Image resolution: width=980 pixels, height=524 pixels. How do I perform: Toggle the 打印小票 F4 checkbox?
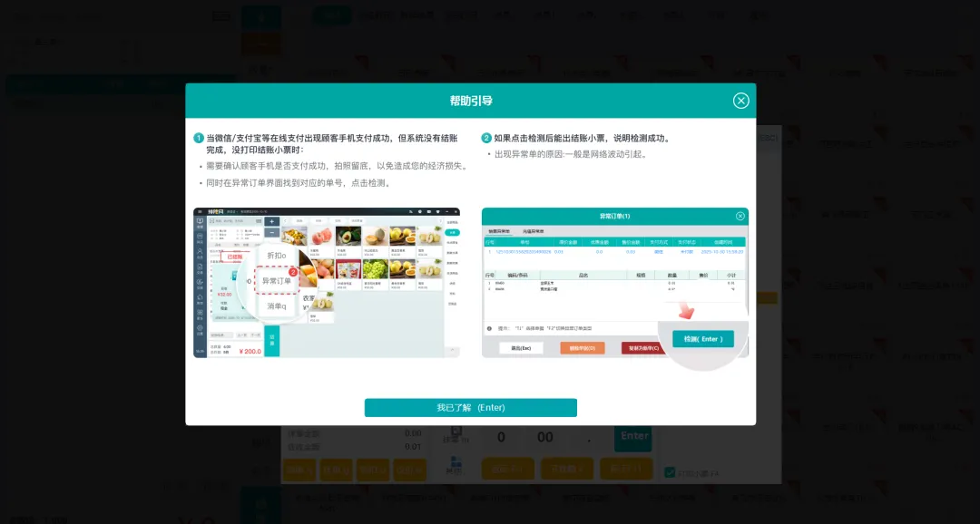click(670, 473)
